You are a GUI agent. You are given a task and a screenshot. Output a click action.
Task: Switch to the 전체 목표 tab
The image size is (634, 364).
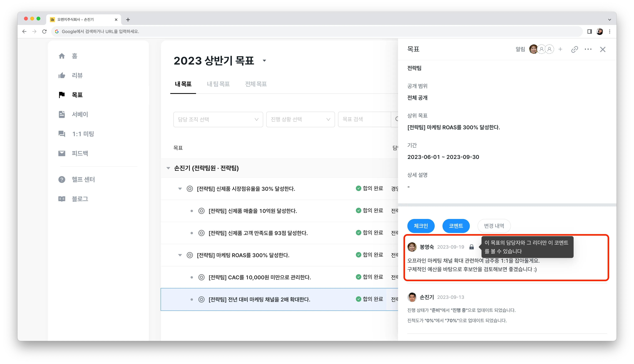coord(256,84)
